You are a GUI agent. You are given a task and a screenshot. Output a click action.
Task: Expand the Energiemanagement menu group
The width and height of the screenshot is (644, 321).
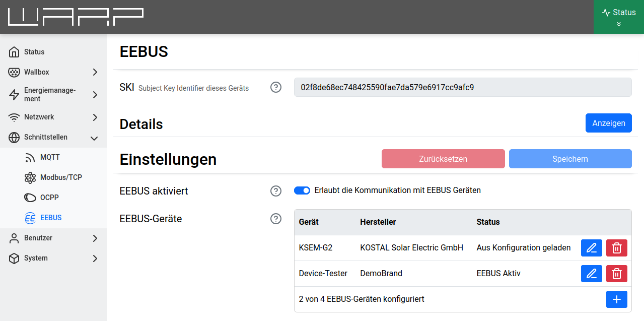[53, 95]
